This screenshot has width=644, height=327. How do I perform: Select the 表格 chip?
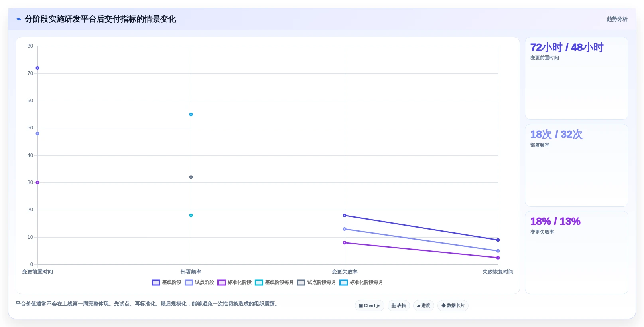(399, 306)
